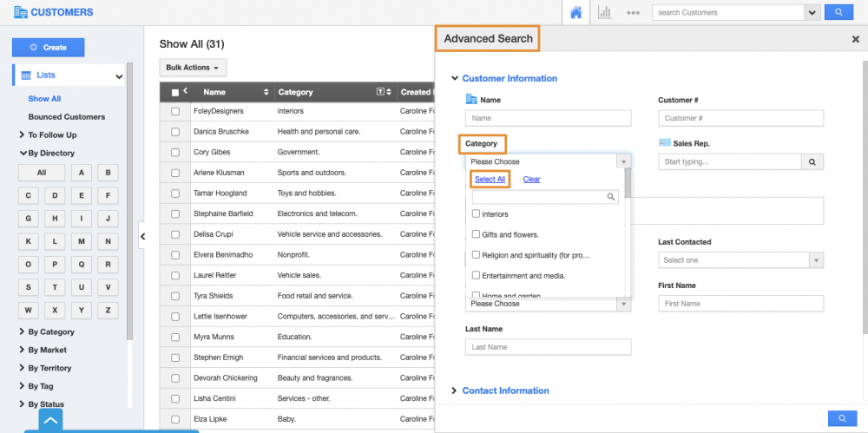Viewport: 868px width, 433px height.
Task: Click the Select All link
Action: [490, 180]
